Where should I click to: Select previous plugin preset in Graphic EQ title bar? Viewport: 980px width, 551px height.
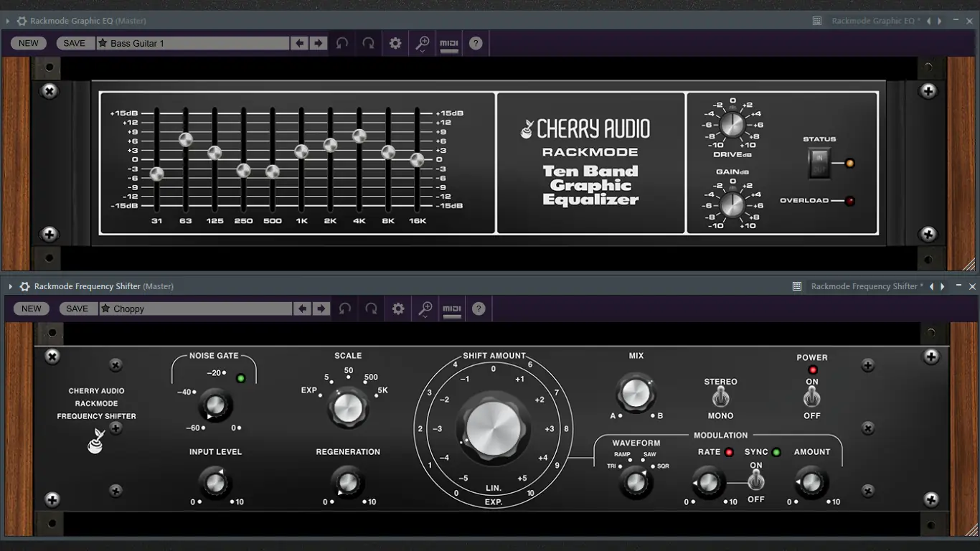[x=928, y=21]
